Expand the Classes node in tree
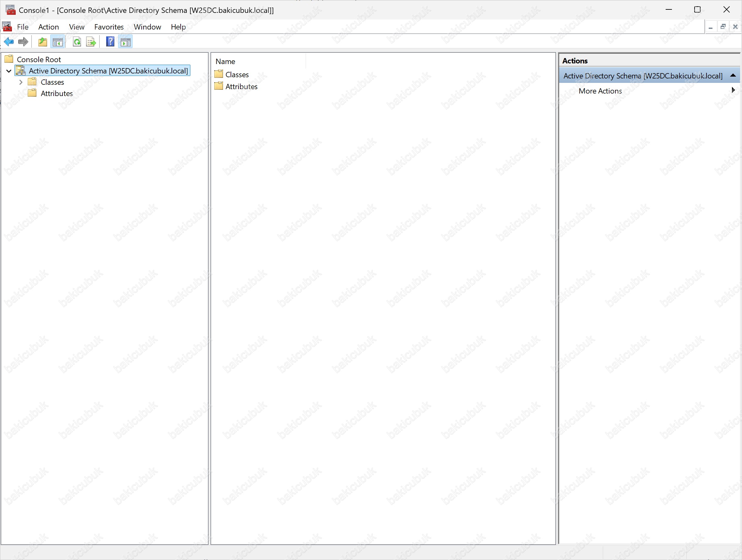742x560 pixels. pos(21,82)
